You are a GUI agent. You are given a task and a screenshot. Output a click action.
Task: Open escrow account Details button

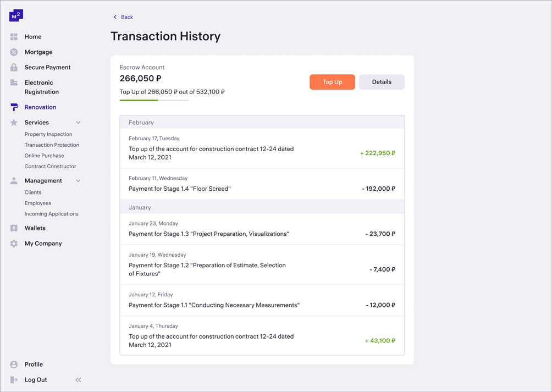(382, 82)
